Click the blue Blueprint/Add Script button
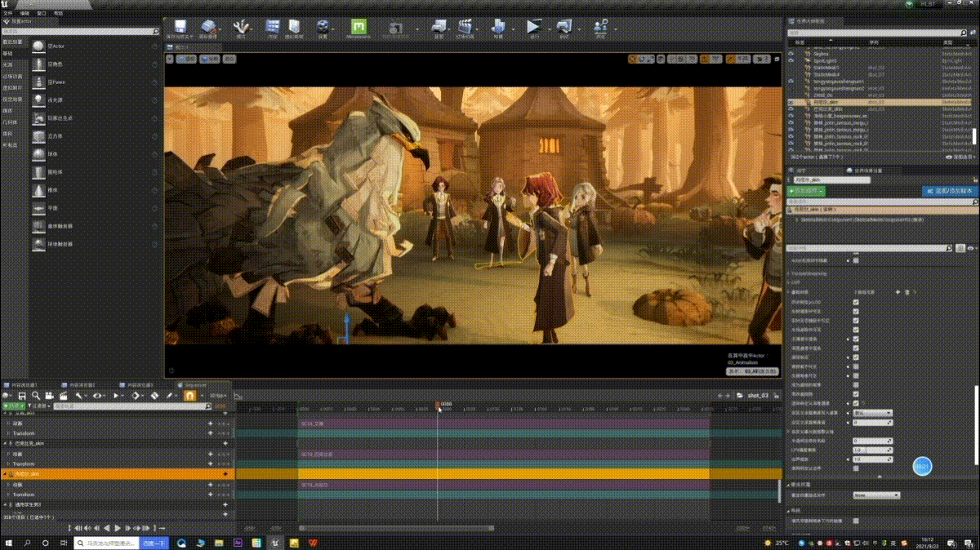980x550 pixels. [950, 191]
